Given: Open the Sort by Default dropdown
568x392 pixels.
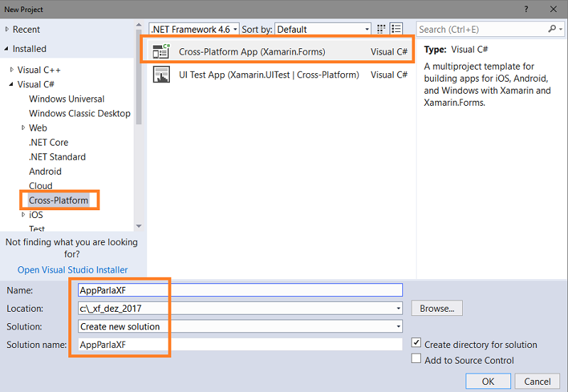Looking at the screenshot, I should (x=323, y=29).
